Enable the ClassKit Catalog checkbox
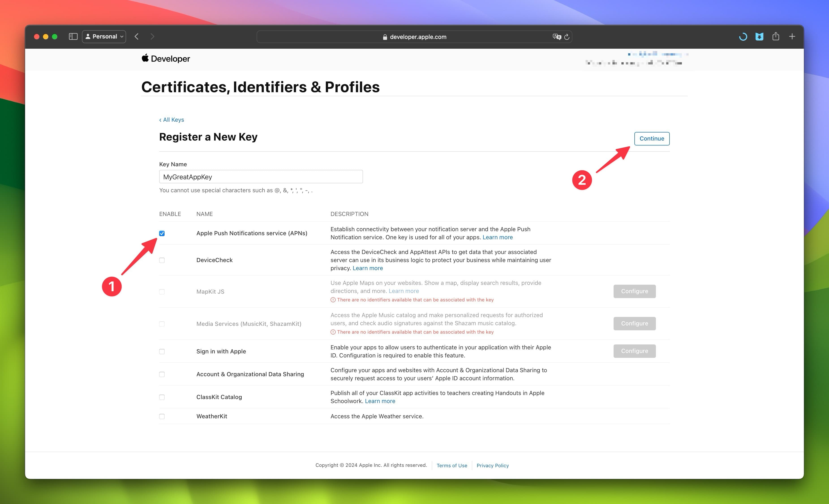The height and width of the screenshot is (504, 829). (x=162, y=397)
